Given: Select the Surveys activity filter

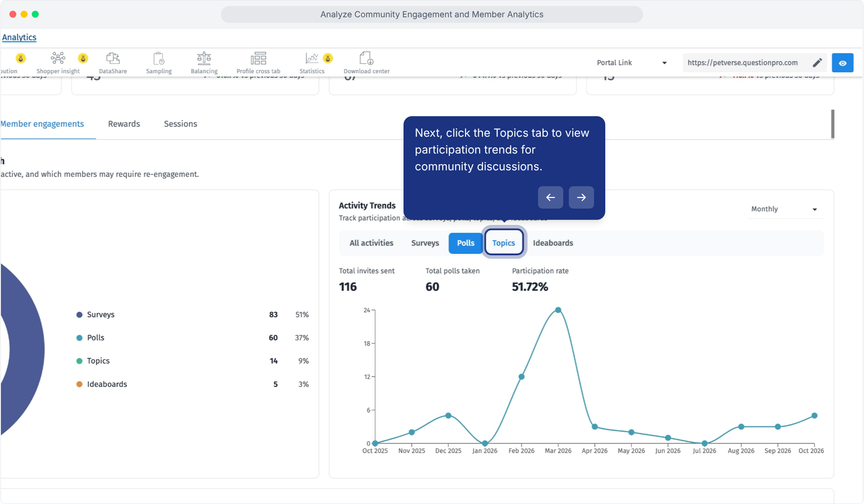Looking at the screenshot, I should [425, 243].
